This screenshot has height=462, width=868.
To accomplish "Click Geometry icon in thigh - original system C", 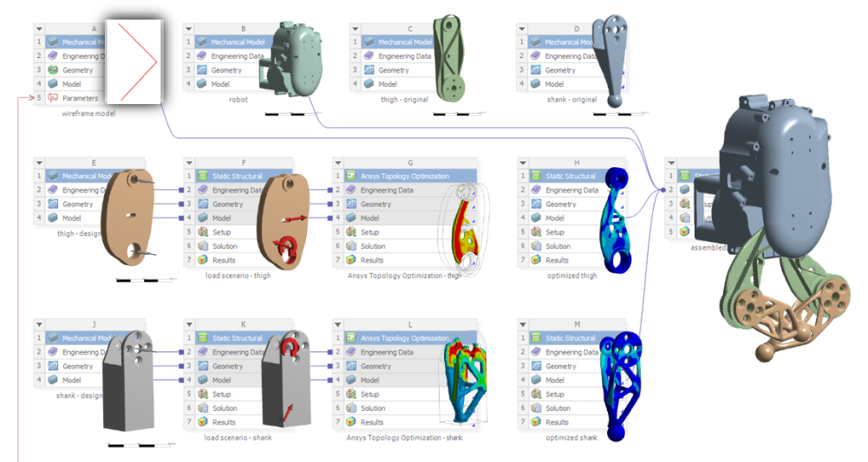I will (369, 70).
